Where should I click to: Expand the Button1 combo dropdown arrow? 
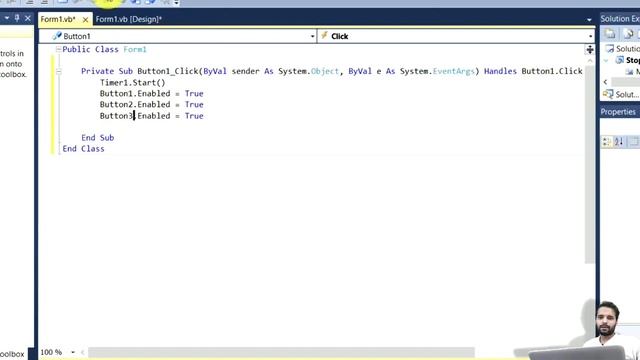[313, 36]
